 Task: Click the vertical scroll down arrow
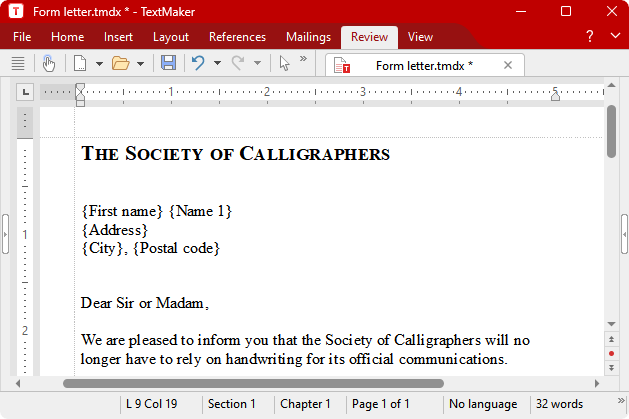tap(611, 324)
